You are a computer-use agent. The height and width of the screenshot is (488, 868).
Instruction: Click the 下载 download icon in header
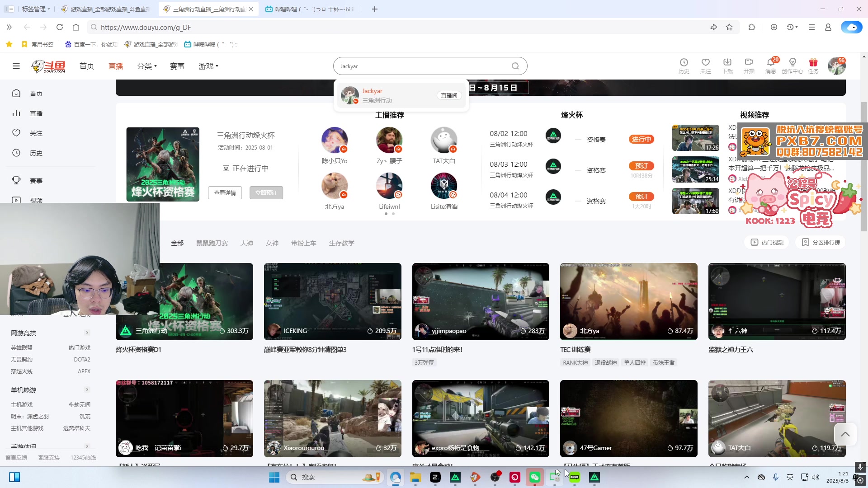[727, 66]
